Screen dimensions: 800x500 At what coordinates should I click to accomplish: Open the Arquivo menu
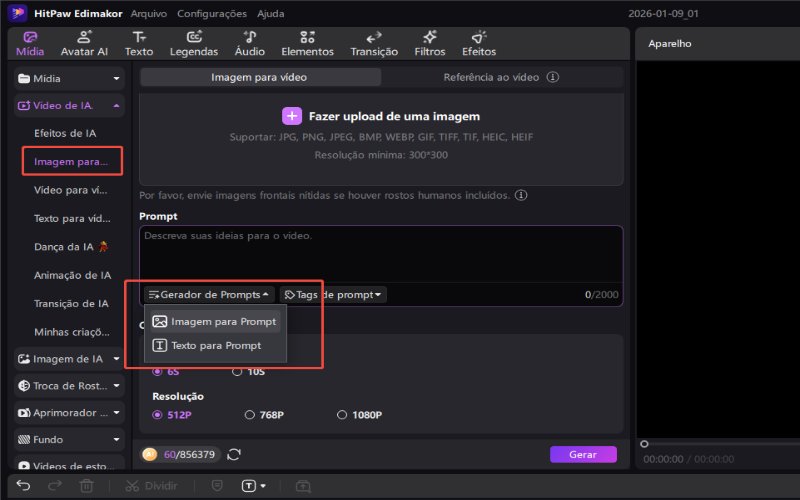point(148,14)
